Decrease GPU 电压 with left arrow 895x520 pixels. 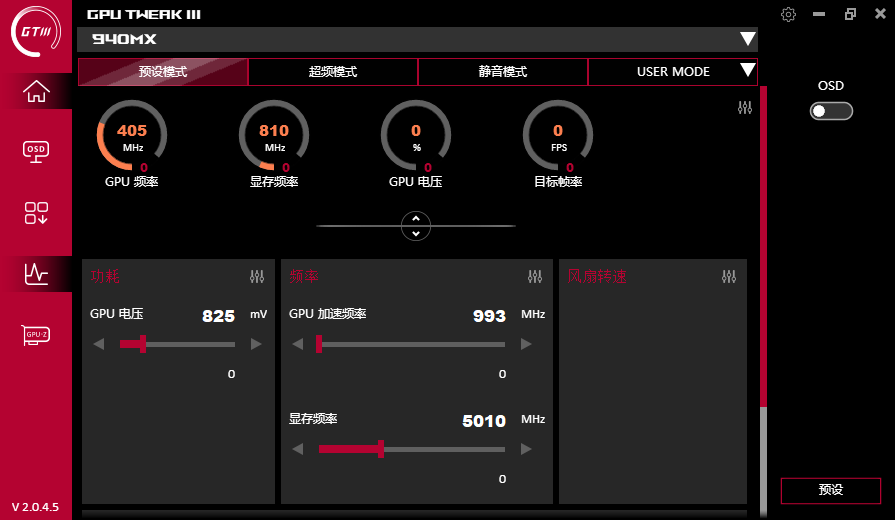[x=99, y=344]
